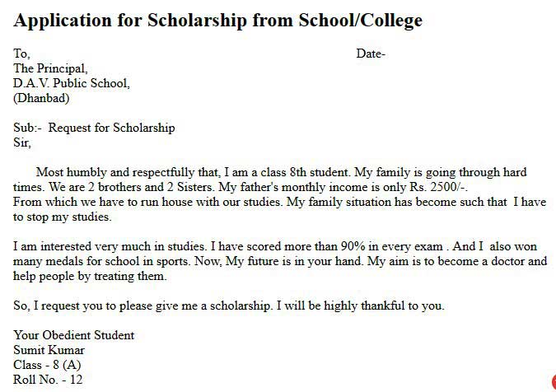Screen dimensions: 556x392
Task: Click the "Sir," greeting
Action: point(22,142)
